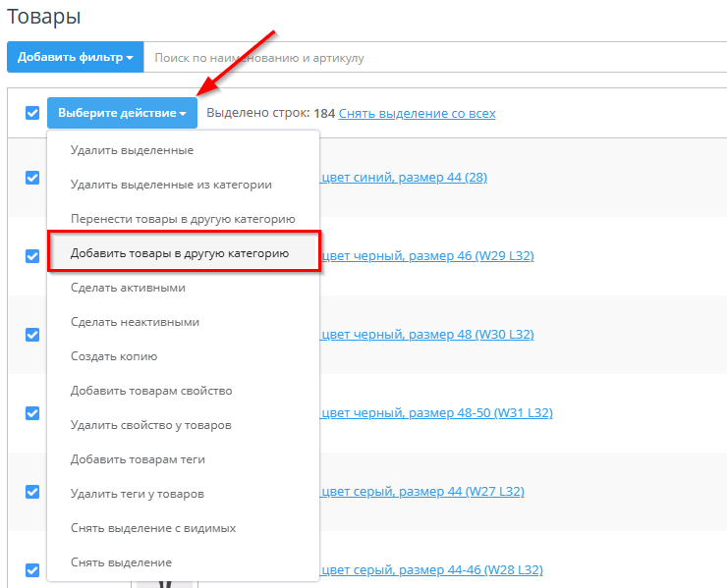Pick 'Добавить товарам теги' from the list
The image size is (727, 588).
pyautogui.click(x=138, y=459)
